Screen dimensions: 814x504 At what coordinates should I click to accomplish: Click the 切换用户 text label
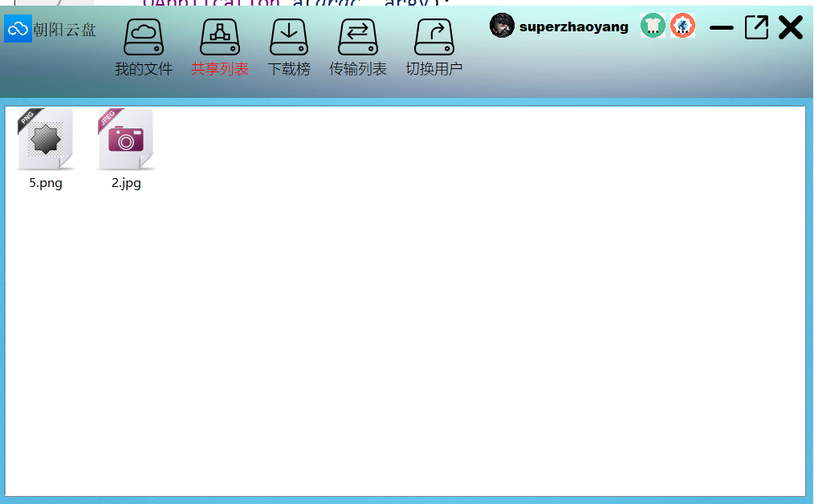tap(434, 69)
